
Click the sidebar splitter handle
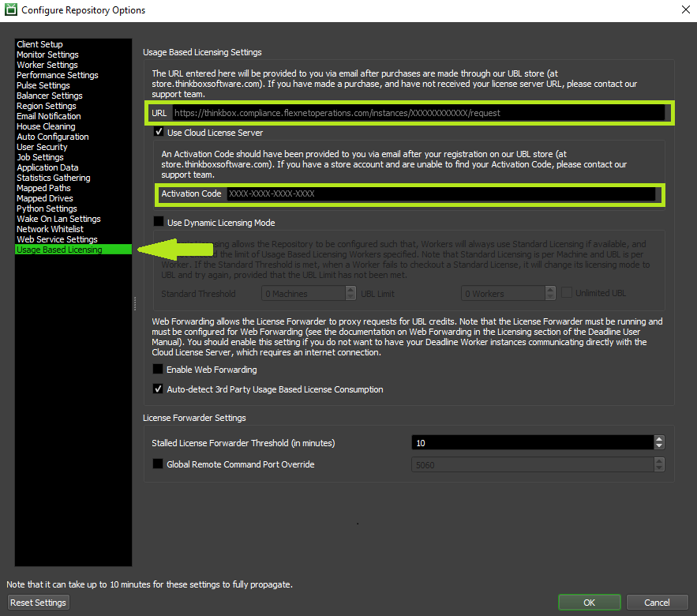pos(135,303)
